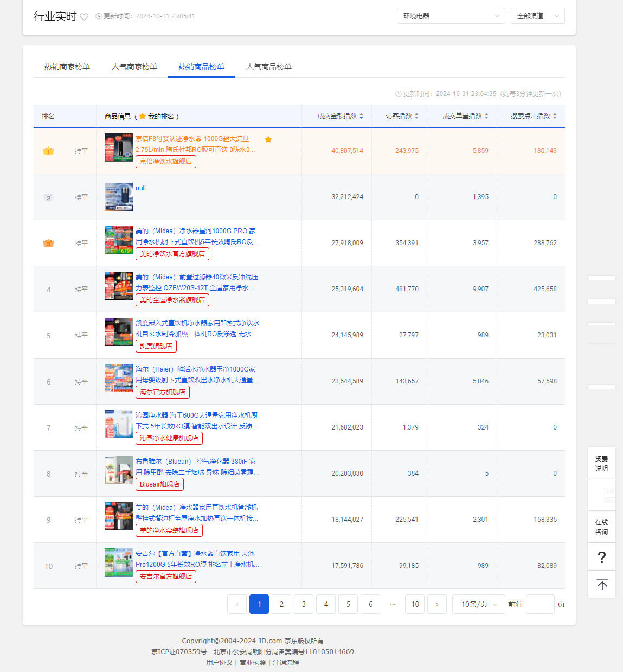Open the 凯度 product thumbnail
This screenshot has width=623, height=672.
pos(119,332)
